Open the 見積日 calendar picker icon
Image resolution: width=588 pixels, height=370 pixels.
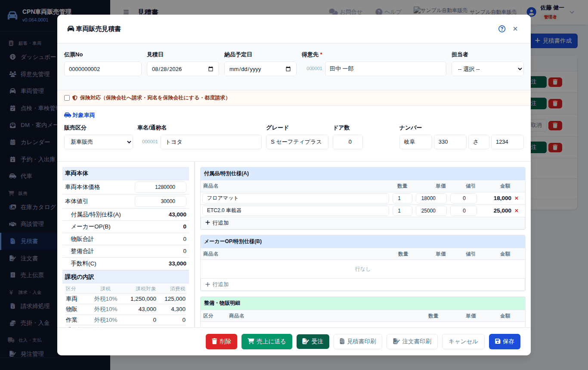click(210, 69)
